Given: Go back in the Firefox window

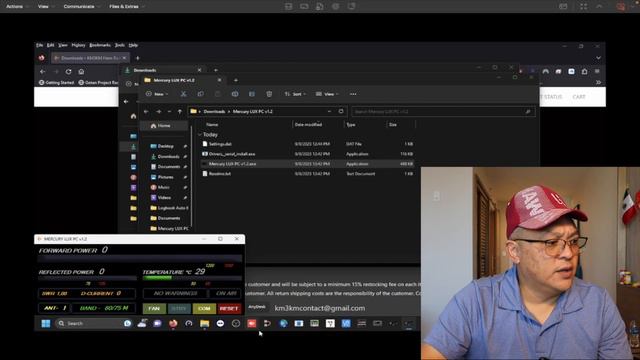Looking at the screenshot, I should click(x=42, y=71).
